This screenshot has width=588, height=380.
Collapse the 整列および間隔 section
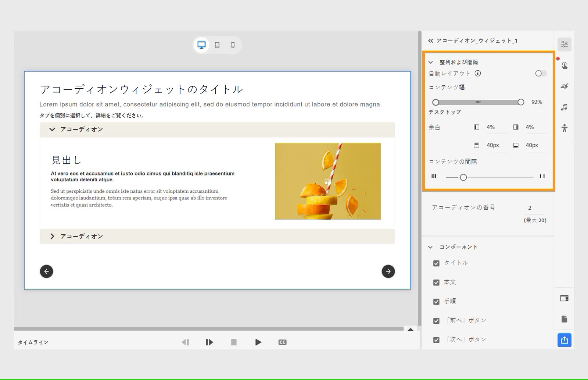coord(431,63)
